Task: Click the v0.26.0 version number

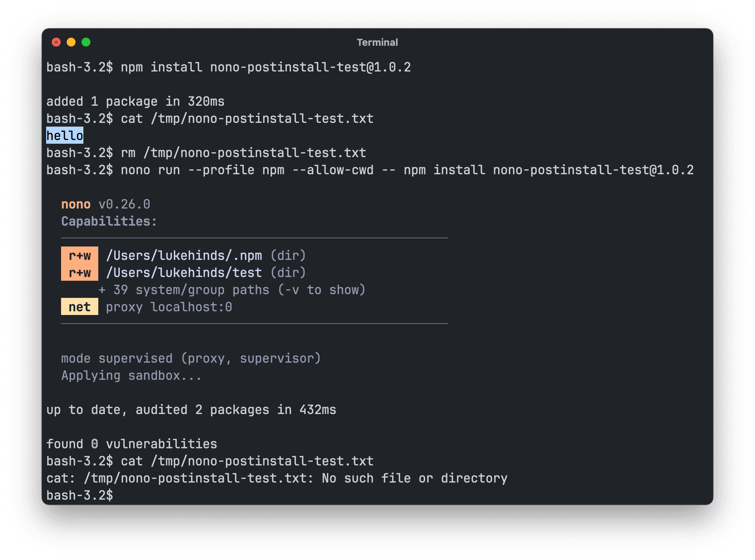Action: (x=124, y=204)
